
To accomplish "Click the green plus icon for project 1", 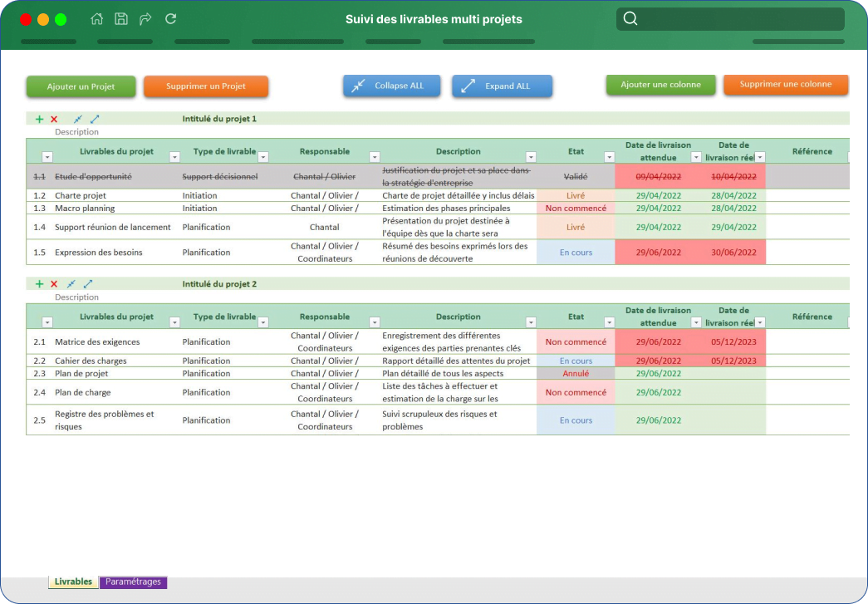I will point(39,119).
